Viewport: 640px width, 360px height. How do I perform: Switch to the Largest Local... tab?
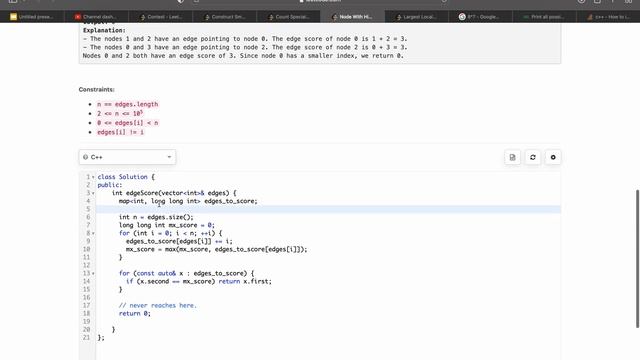(x=417, y=17)
